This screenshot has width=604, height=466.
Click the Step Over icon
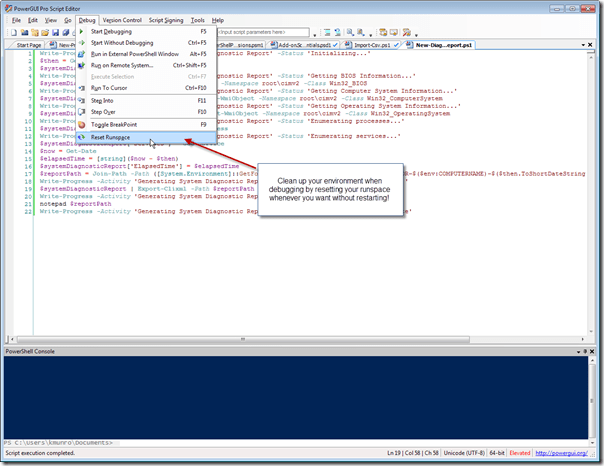click(81, 112)
